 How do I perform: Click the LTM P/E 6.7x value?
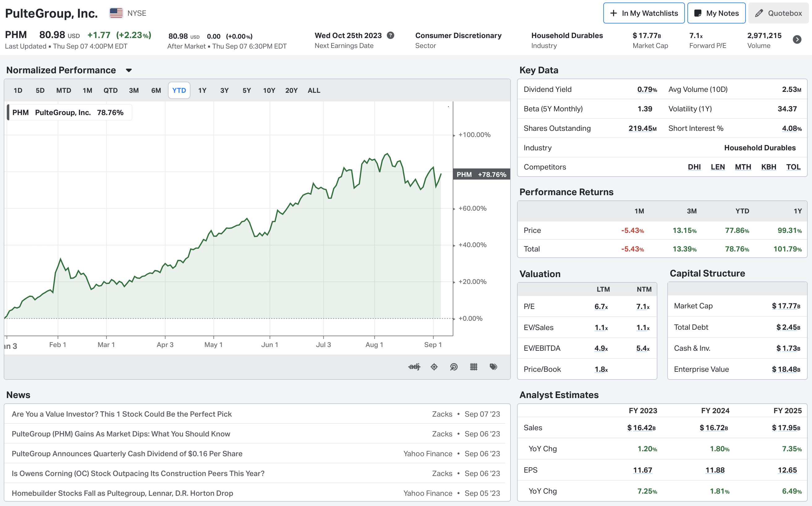(601, 307)
